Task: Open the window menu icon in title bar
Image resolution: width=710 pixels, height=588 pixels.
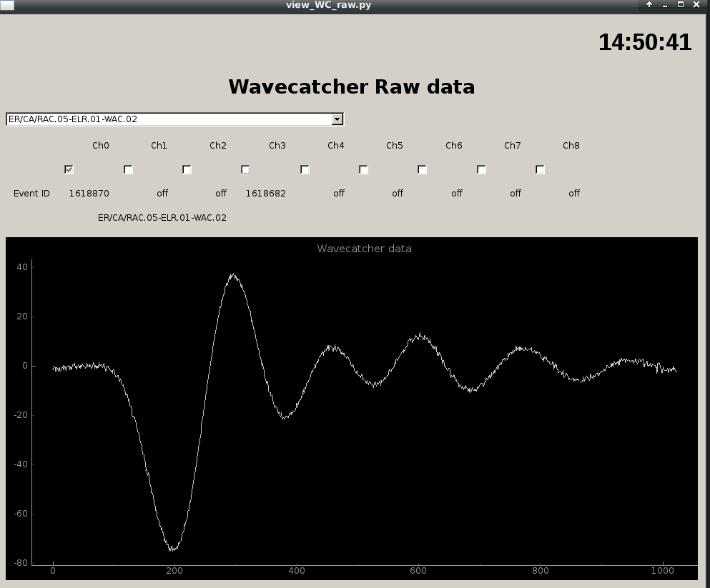Action: coord(6,5)
